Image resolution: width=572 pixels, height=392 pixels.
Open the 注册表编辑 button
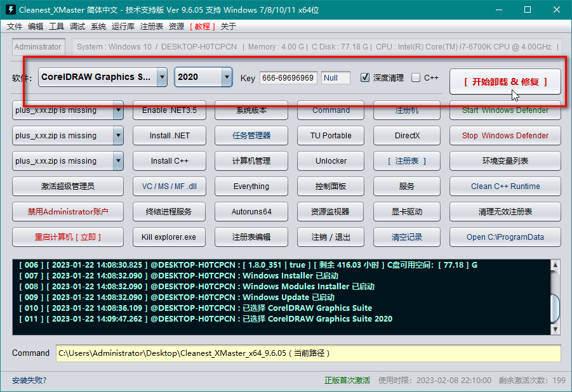coord(251,237)
